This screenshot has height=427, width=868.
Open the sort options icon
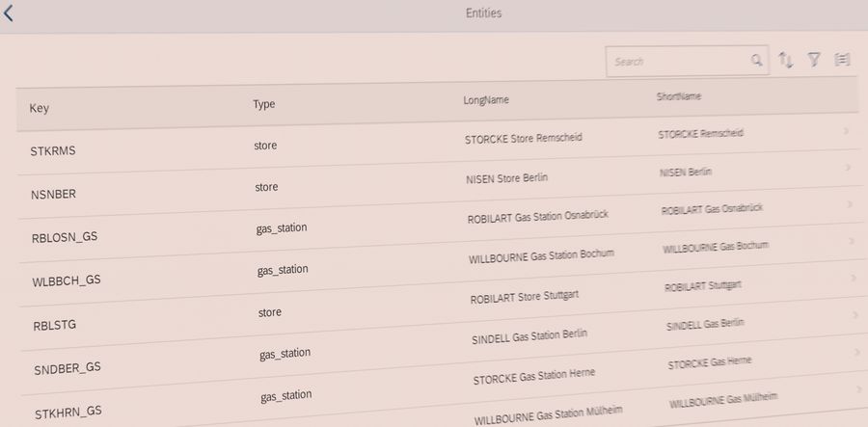(786, 61)
